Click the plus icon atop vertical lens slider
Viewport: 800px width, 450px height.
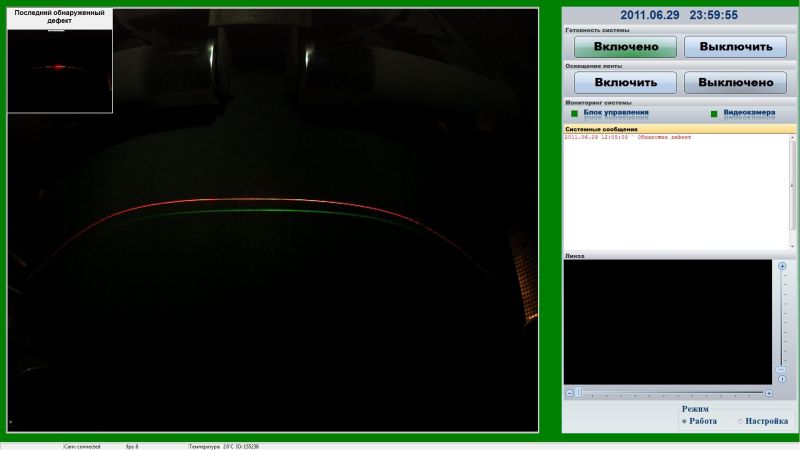click(782, 266)
